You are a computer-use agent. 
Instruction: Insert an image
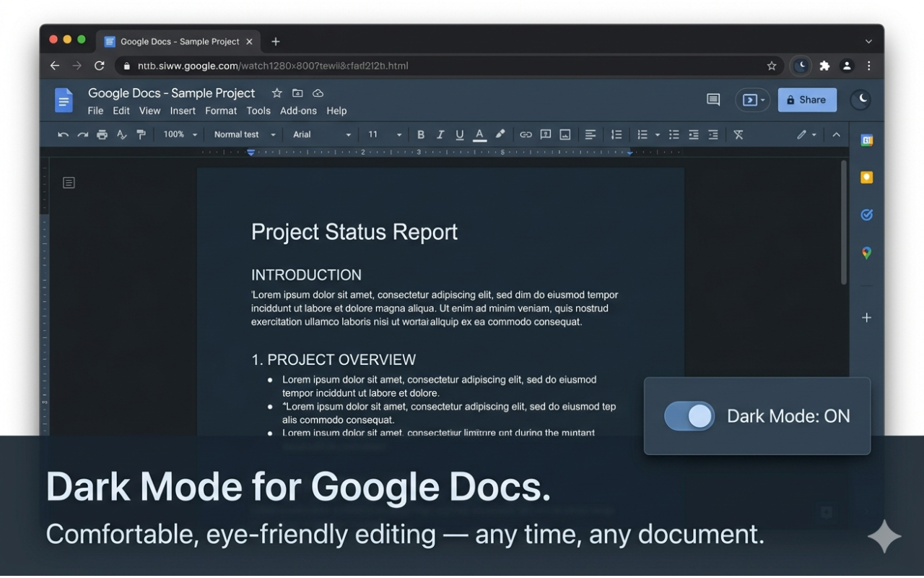coord(565,134)
